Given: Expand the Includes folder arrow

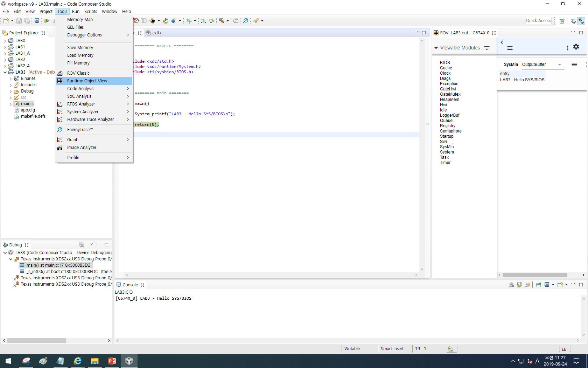Looking at the screenshot, I should (10, 85).
